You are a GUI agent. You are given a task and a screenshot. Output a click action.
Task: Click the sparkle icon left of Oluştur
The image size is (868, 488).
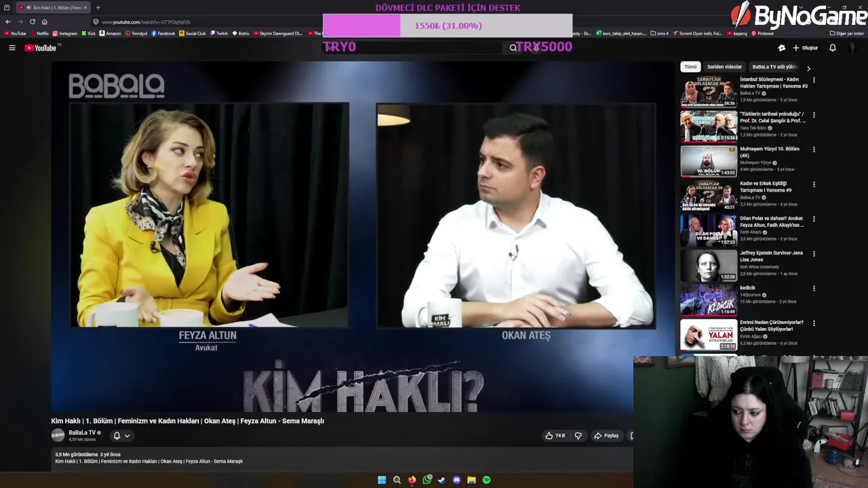[782, 47]
